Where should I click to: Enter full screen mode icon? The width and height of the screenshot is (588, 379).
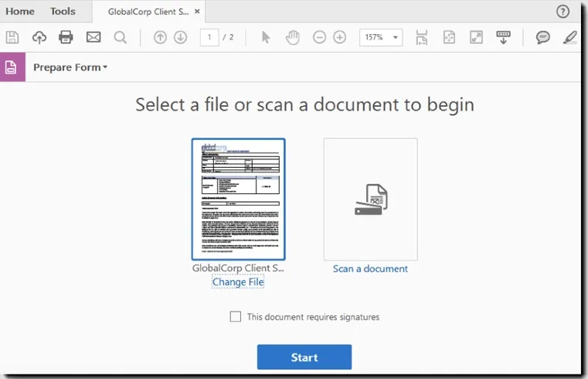coord(476,37)
